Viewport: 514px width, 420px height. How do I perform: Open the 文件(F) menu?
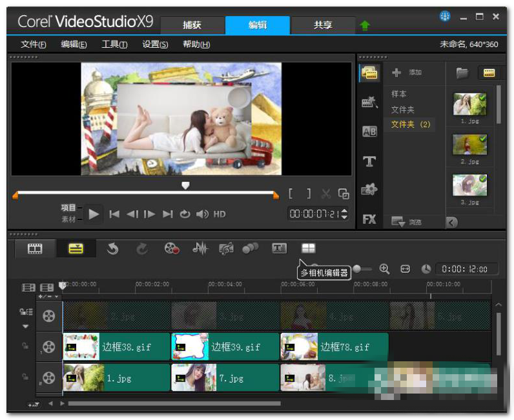point(34,45)
